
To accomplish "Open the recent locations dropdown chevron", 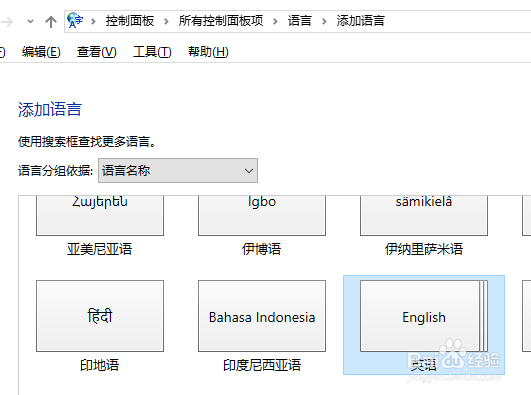I will pyautogui.click(x=30, y=22).
